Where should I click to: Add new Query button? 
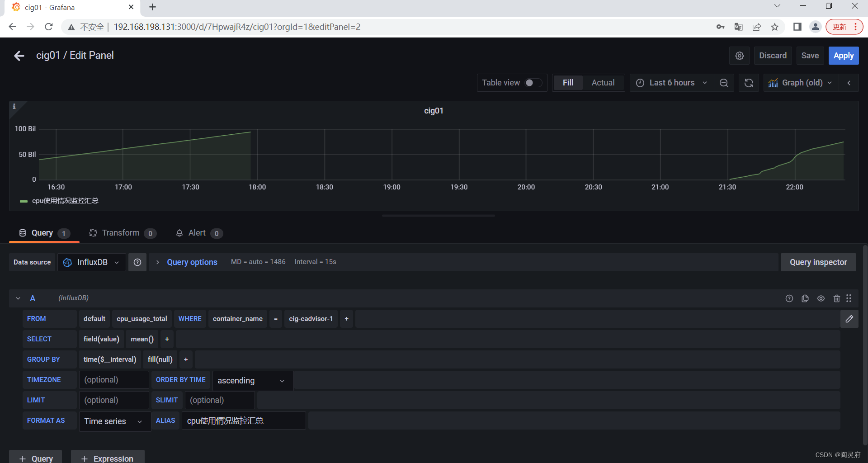click(x=36, y=457)
